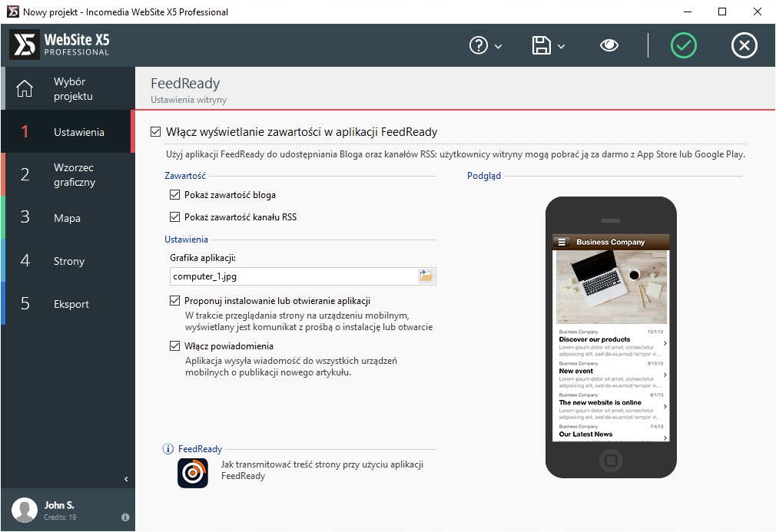Click the save floppy disk icon
Image resolution: width=776 pixels, height=532 pixels.
(x=542, y=45)
